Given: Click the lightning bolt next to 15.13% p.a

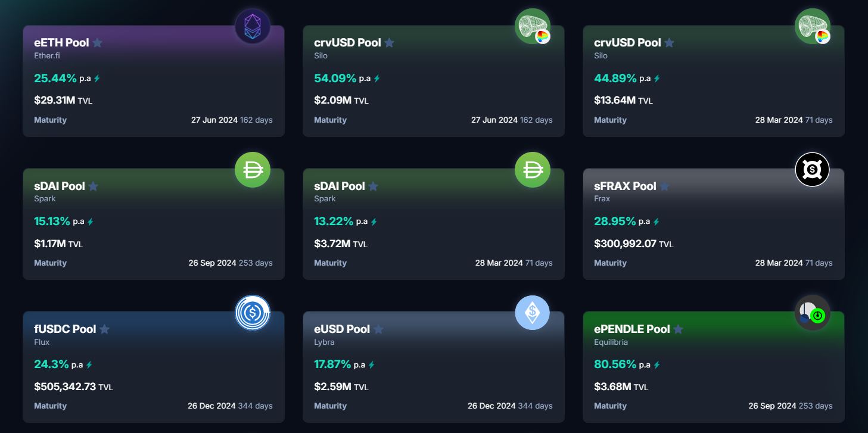Looking at the screenshot, I should click(91, 222).
